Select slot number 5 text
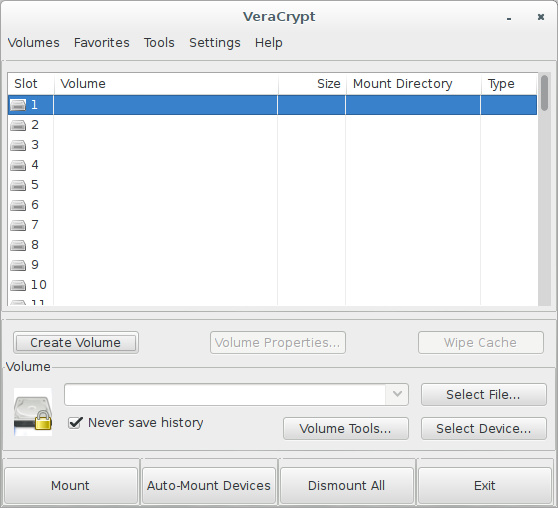This screenshot has width=558, height=508. pos(35,184)
